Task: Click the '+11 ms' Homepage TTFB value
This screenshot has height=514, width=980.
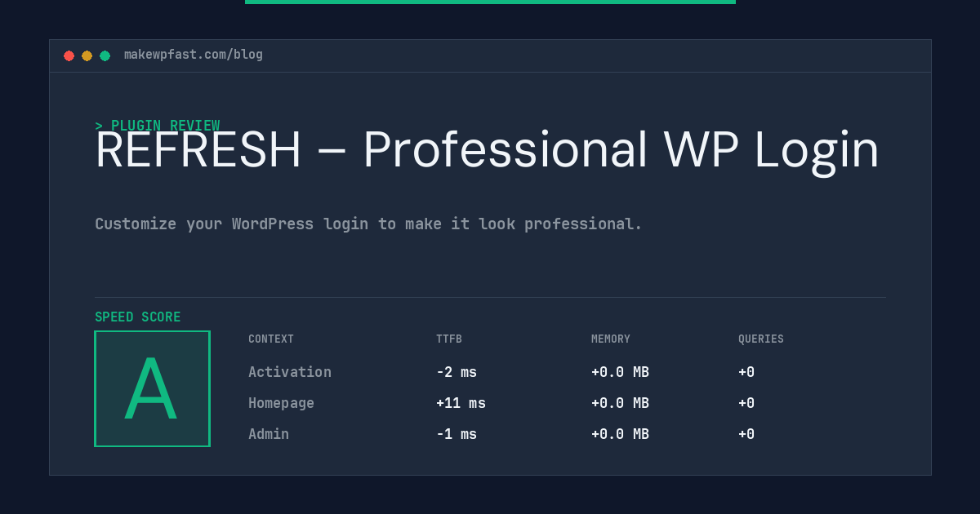Action: (x=461, y=403)
